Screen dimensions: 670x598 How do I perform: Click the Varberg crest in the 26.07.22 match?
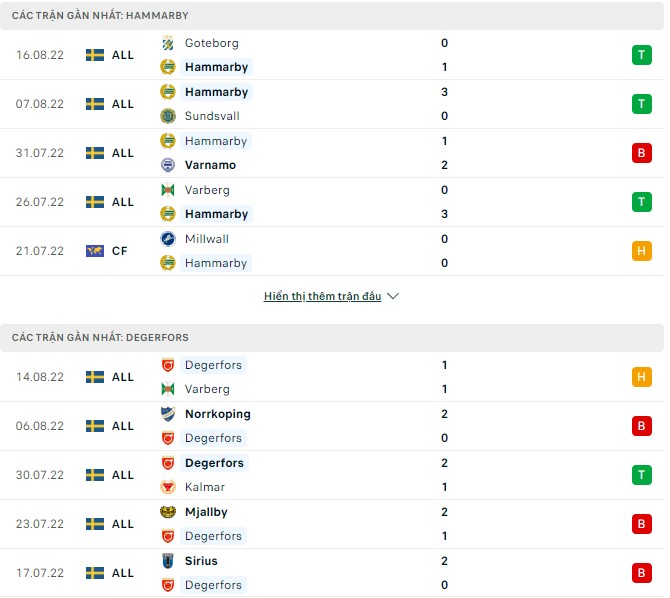pyautogui.click(x=167, y=190)
